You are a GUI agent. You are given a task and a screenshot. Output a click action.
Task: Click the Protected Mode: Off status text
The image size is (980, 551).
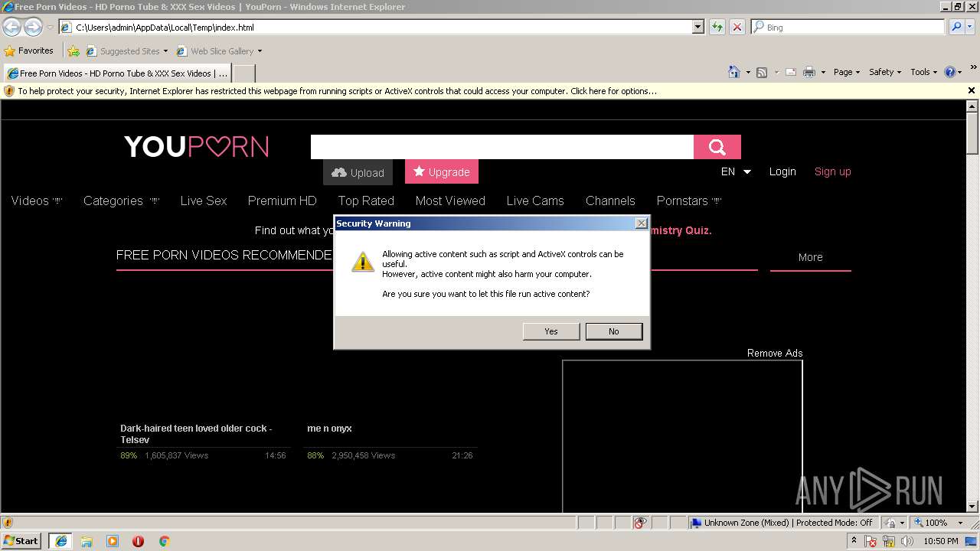point(834,523)
